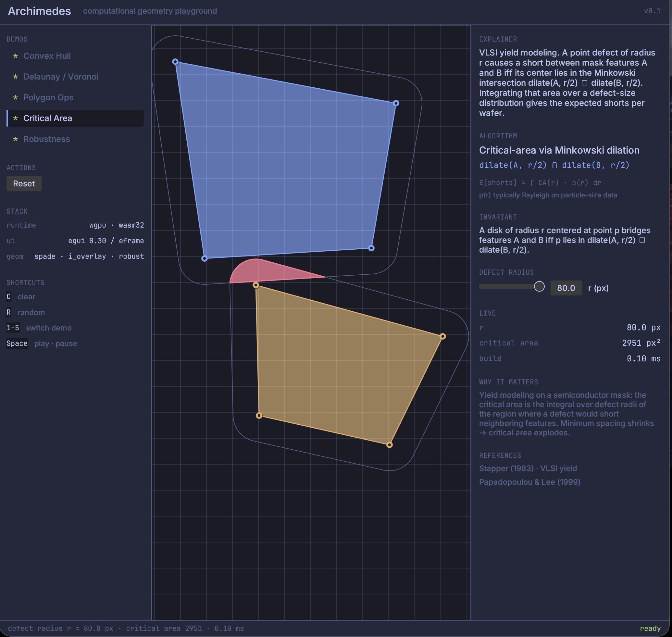Image resolution: width=672 pixels, height=637 pixels.
Task: Click the C clear shortcut key
Action: (x=9, y=297)
